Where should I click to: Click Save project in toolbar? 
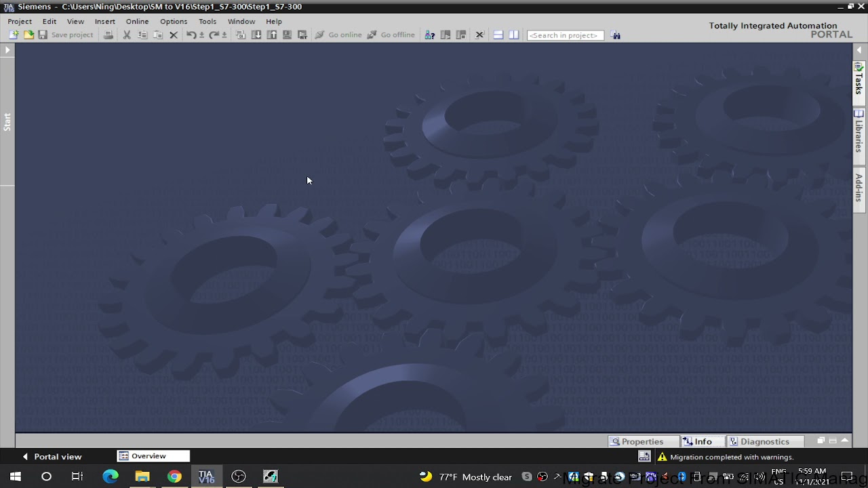pos(66,35)
